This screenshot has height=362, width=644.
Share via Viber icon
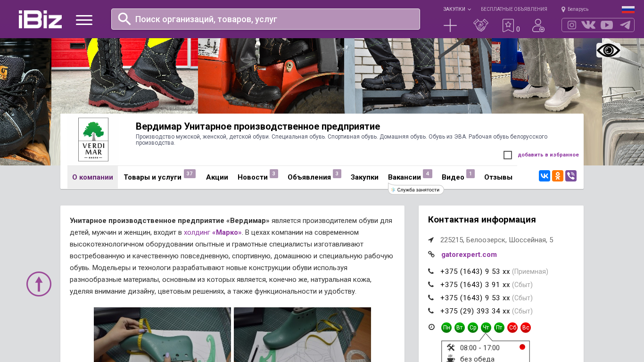tap(570, 176)
